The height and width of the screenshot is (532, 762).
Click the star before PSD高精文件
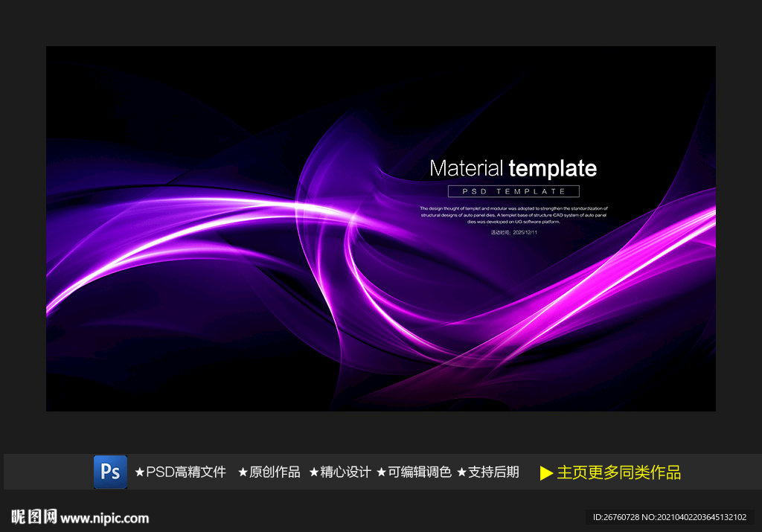pyautogui.click(x=140, y=472)
